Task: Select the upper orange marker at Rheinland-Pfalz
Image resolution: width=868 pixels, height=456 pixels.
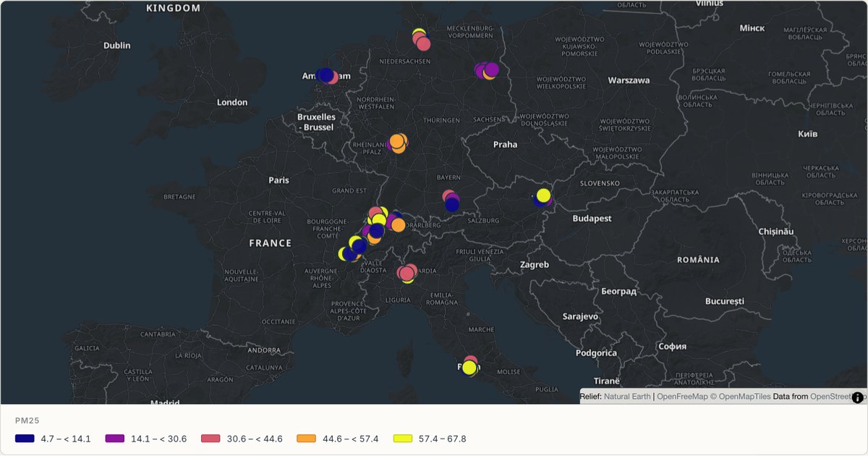Action: click(x=397, y=140)
